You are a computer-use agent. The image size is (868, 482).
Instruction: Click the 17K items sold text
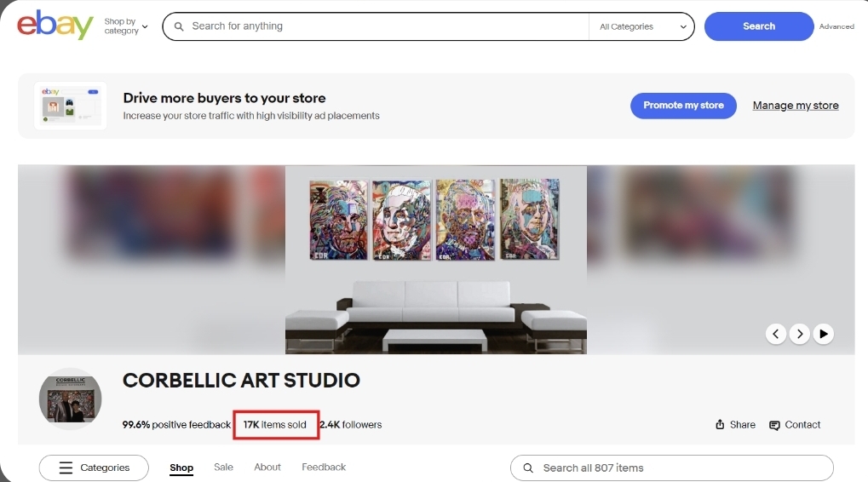(x=274, y=424)
